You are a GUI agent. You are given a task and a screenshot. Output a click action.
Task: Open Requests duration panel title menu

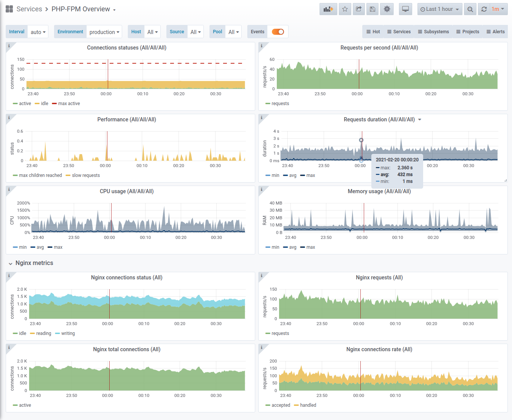[x=382, y=119]
